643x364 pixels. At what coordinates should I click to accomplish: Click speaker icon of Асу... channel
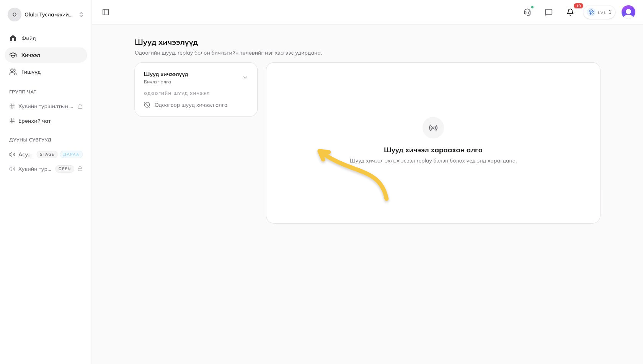click(12, 154)
